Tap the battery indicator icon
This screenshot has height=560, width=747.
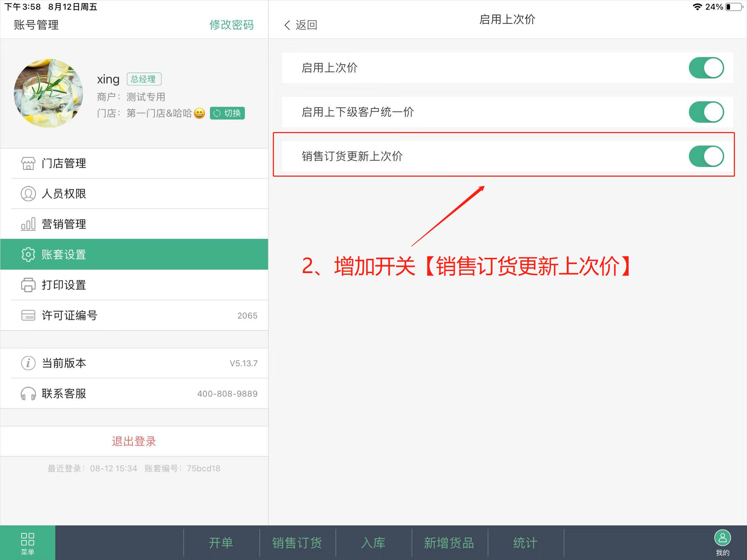tap(734, 7)
